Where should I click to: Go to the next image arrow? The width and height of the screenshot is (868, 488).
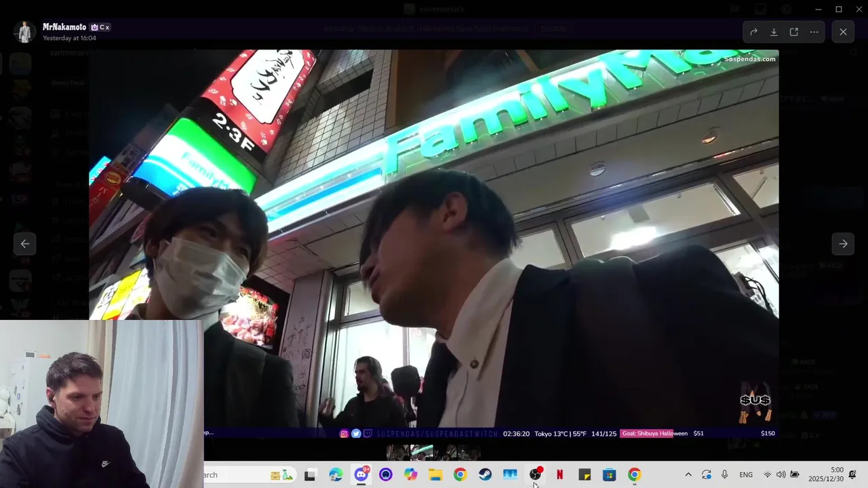[x=843, y=244]
